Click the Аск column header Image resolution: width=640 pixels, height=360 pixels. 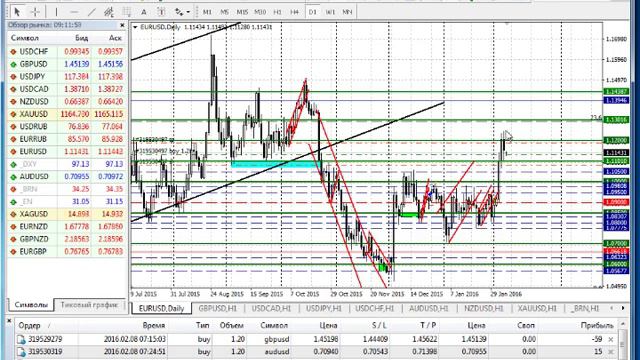115,38
